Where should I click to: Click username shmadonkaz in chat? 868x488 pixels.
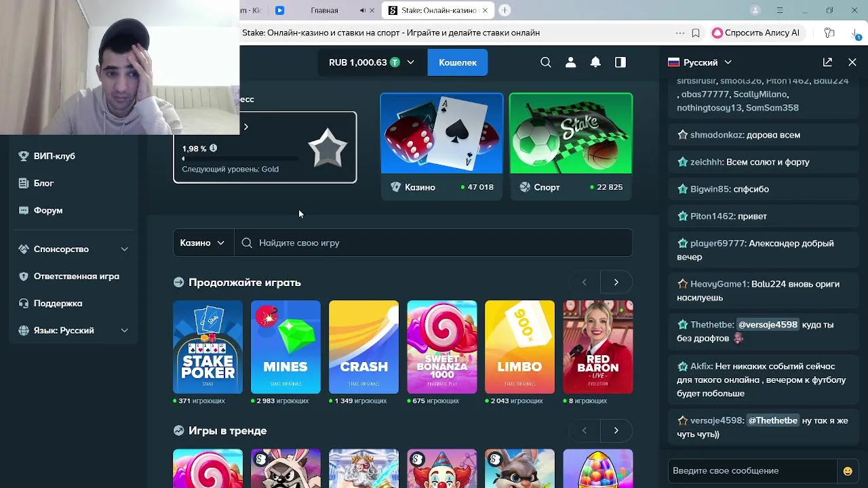[717, 135]
